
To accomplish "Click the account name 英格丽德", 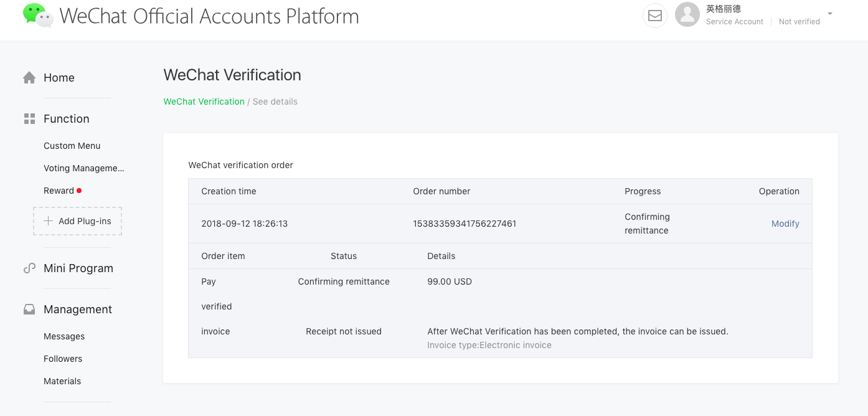I will tap(724, 9).
